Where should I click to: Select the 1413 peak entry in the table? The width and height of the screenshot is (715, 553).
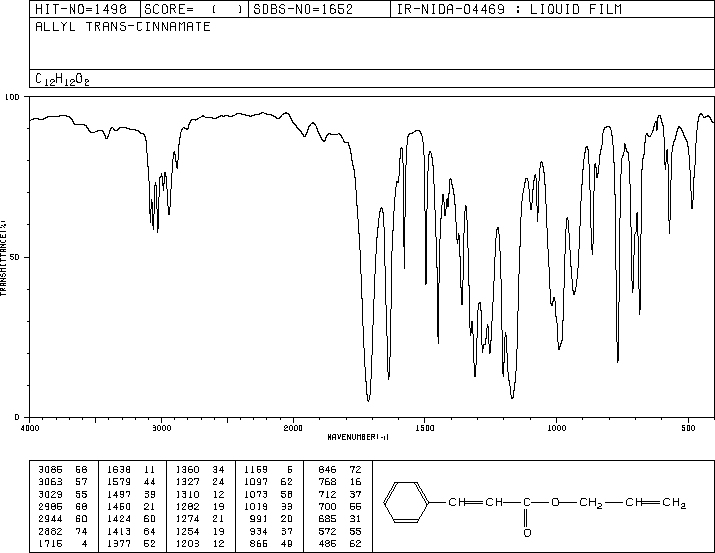[x=131, y=531]
